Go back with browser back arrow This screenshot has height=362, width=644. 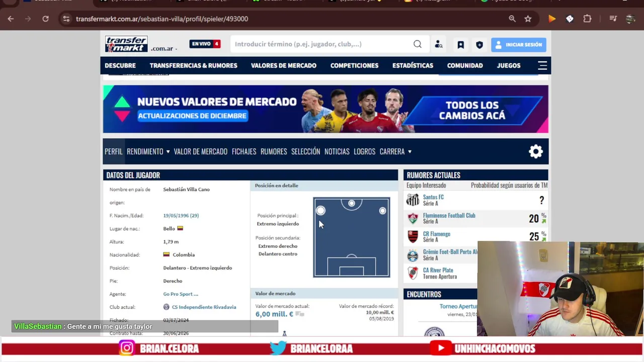(x=11, y=19)
